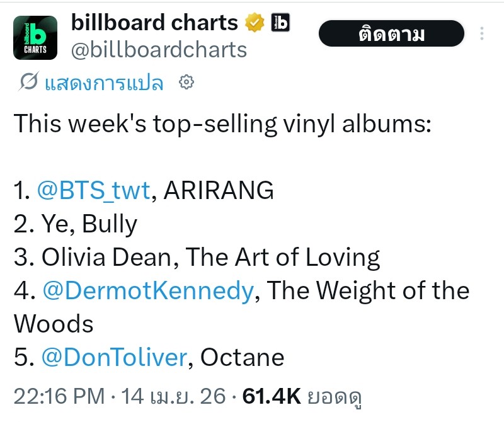The width and height of the screenshot is (504, 422).
Task: Click the translation icon beside แสดงการแปล
Action: click(x=28, y=83)
